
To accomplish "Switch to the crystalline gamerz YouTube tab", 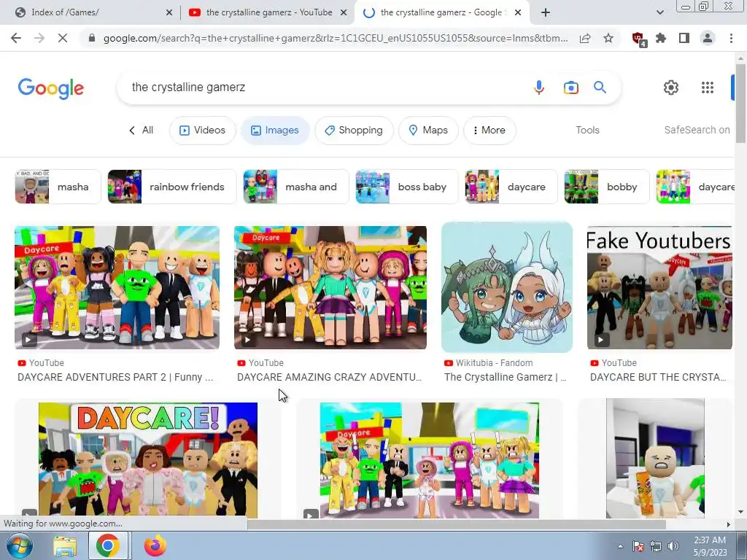I will 267,13.
